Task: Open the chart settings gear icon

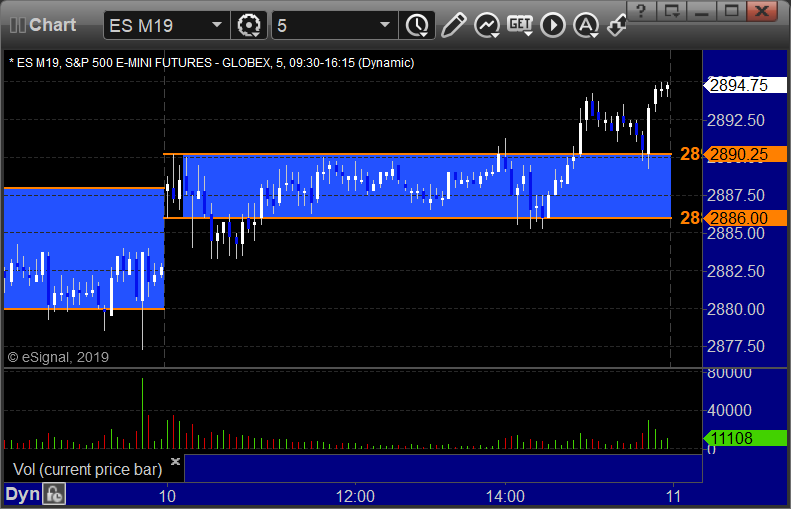Action: (x=249, y=25)
